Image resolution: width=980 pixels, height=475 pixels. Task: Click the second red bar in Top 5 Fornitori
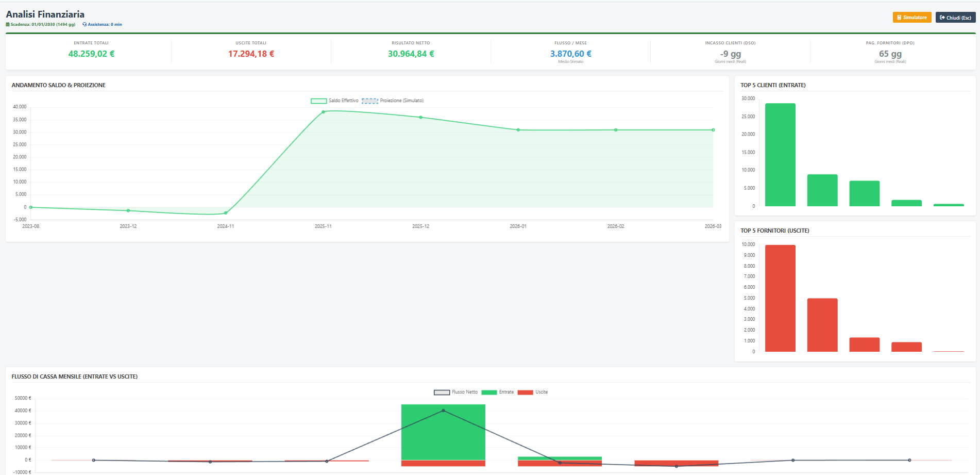tap(822, 325)
